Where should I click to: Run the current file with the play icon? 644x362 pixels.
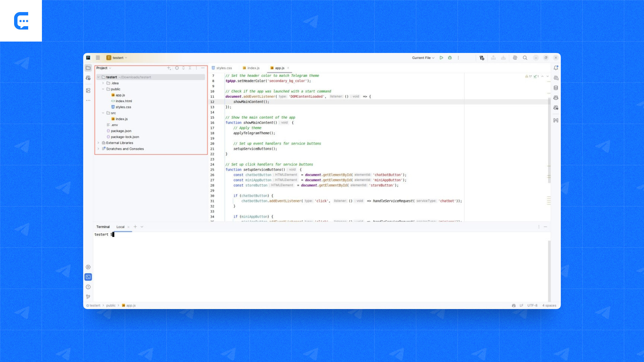[x=441, y=58]
